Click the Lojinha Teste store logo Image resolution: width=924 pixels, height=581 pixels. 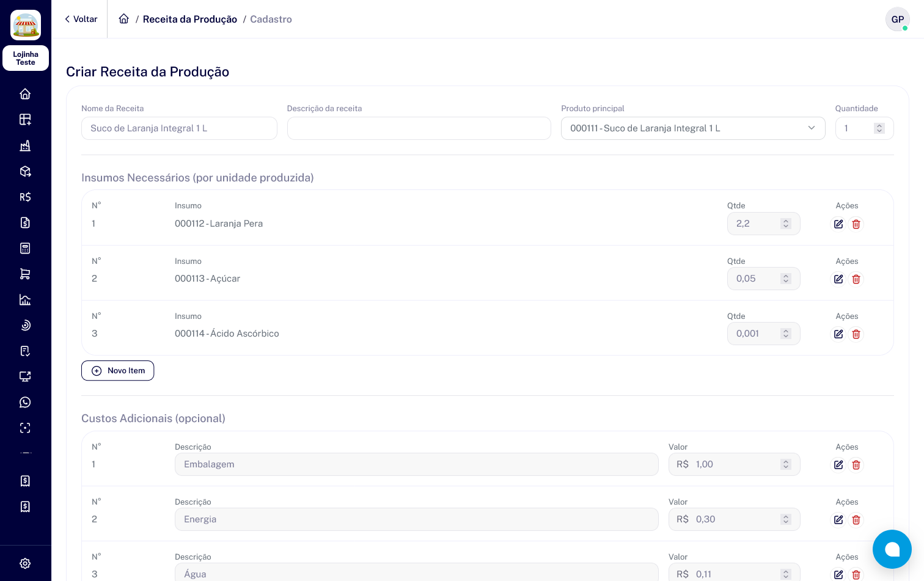(x=26, y=25)
